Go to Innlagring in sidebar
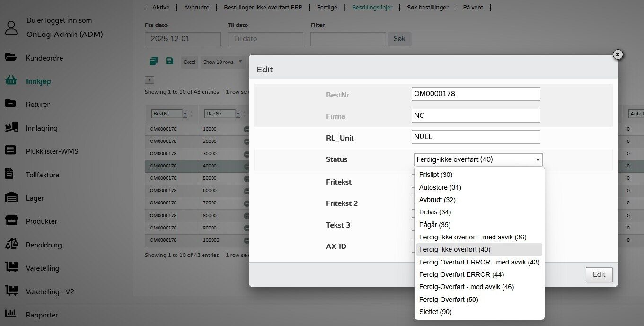The width and height of the screenshot is (644, 326). (41, 128)
